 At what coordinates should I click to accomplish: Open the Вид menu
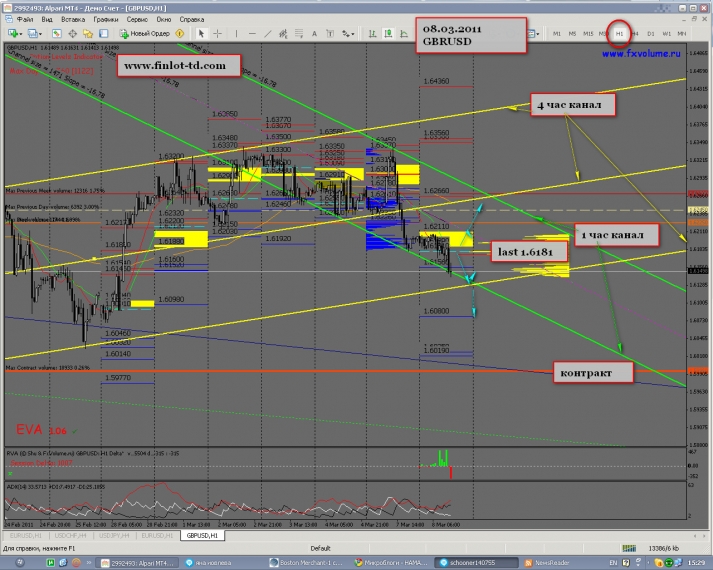coord(47,20)
